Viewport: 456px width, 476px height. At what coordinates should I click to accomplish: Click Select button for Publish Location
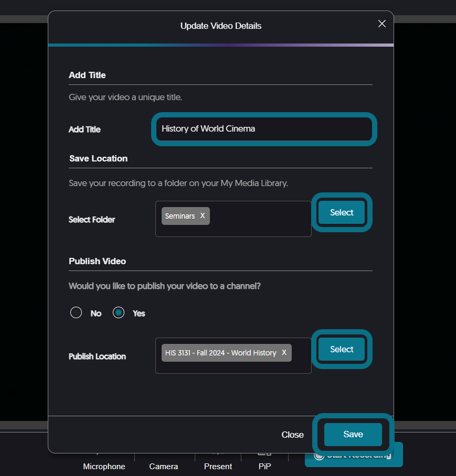342,349
